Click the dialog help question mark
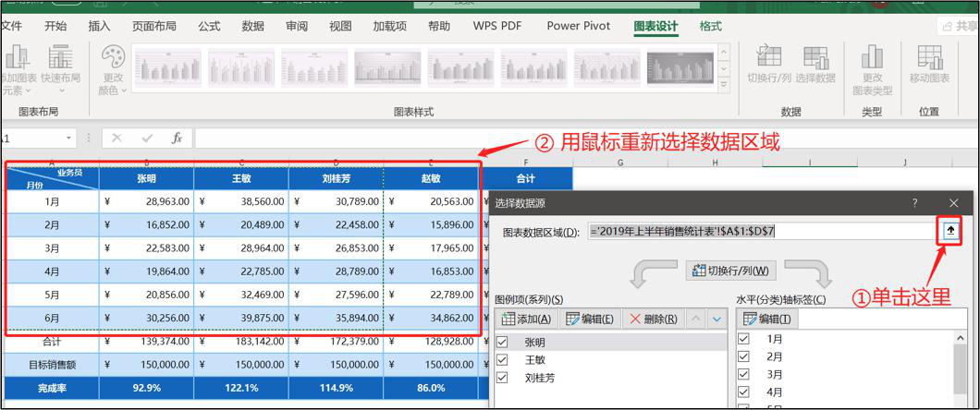This screenshot has height=410, width=980. pos(915,203)
